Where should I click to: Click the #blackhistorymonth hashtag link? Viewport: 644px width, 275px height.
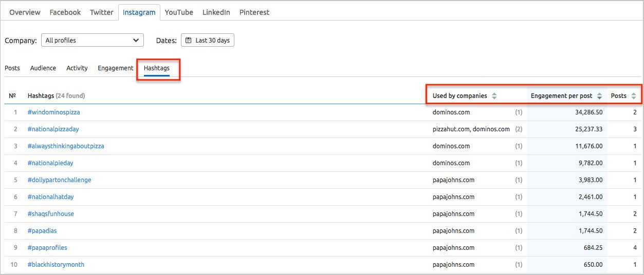[56, 264]
